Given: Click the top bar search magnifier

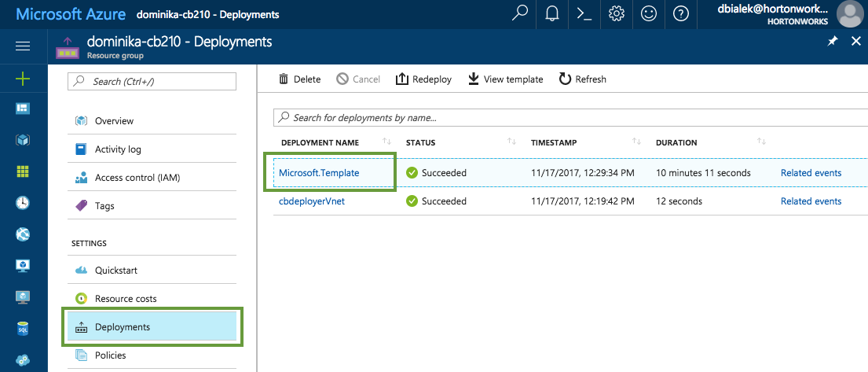Looking at the screenshot, I should click(520, 14).
